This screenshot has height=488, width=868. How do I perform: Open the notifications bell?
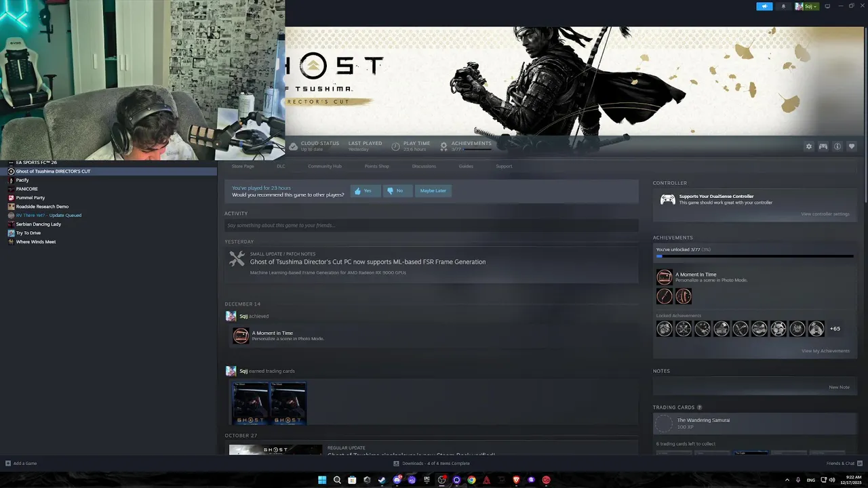[x=783, y=6]
